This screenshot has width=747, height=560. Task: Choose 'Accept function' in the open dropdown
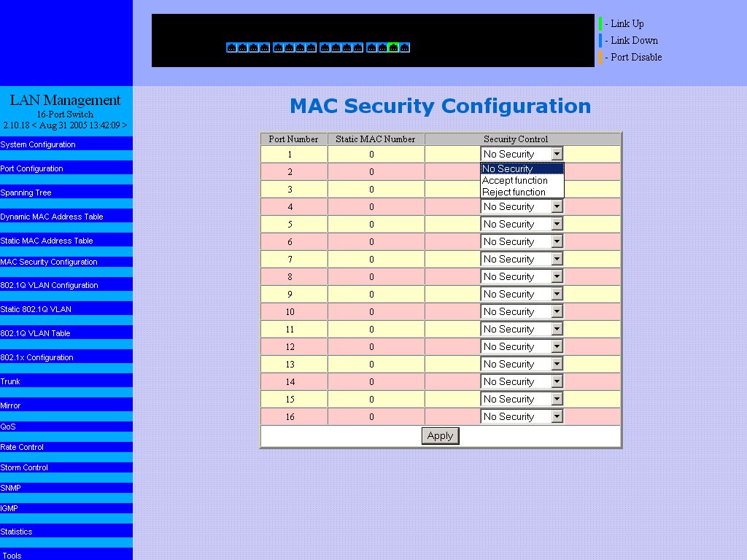515,181
